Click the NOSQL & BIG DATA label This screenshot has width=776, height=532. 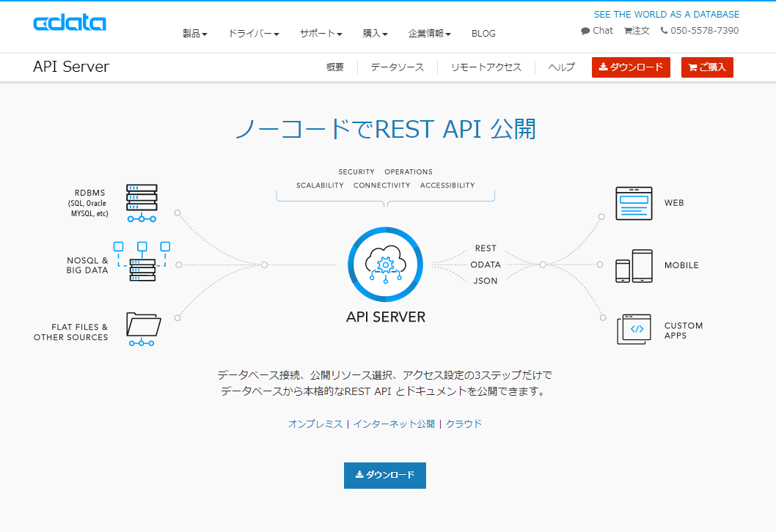point(87,265)
